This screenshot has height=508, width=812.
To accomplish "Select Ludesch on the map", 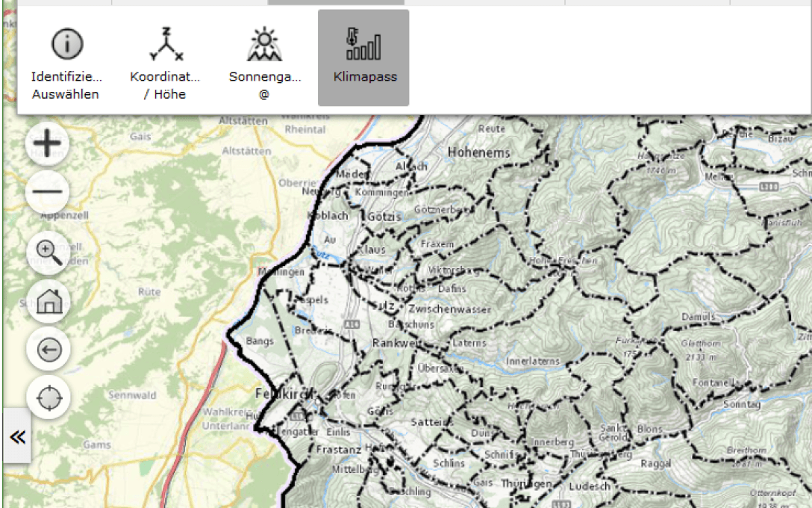I will tap(590, 486).
